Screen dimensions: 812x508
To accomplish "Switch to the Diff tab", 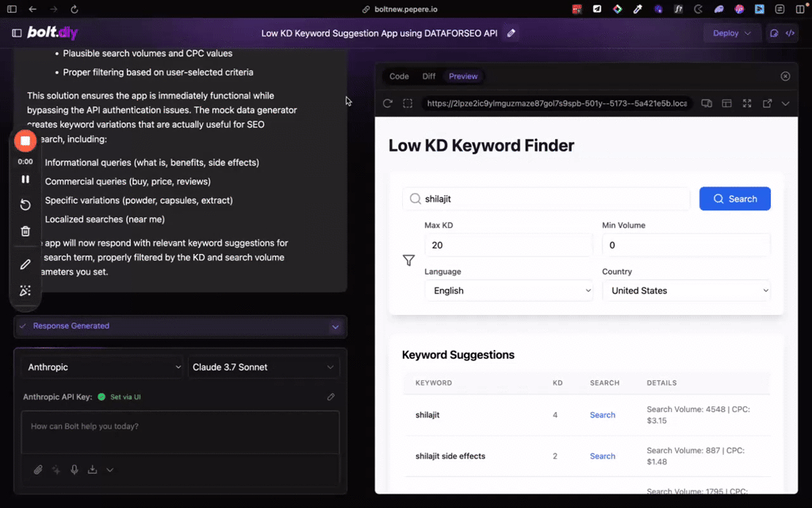I will 429,76.
